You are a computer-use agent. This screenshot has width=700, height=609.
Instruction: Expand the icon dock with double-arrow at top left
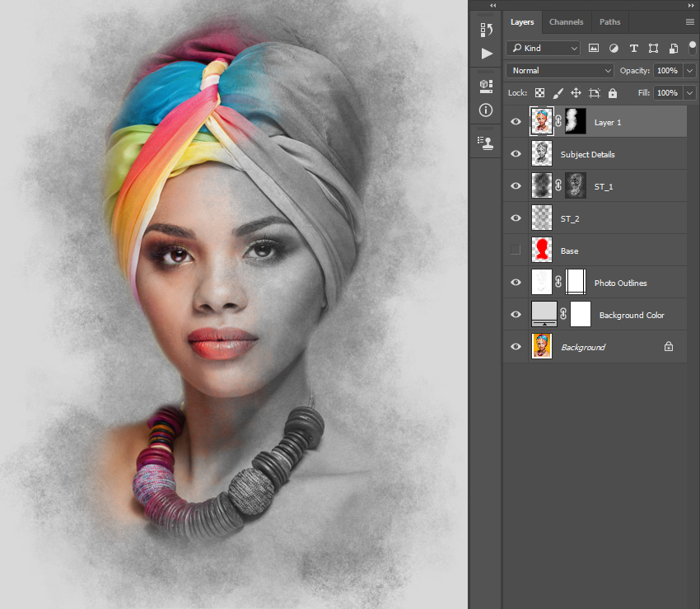[492, 6]
